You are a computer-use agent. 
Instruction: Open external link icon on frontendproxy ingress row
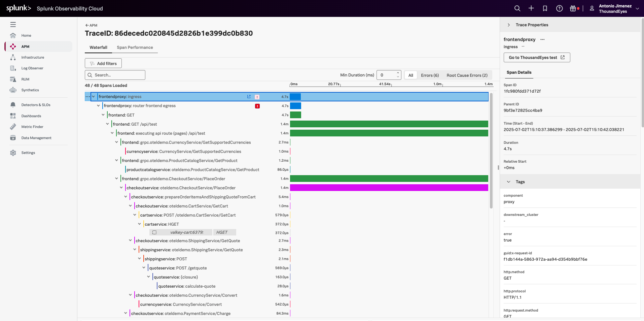(x=249, y=97)
